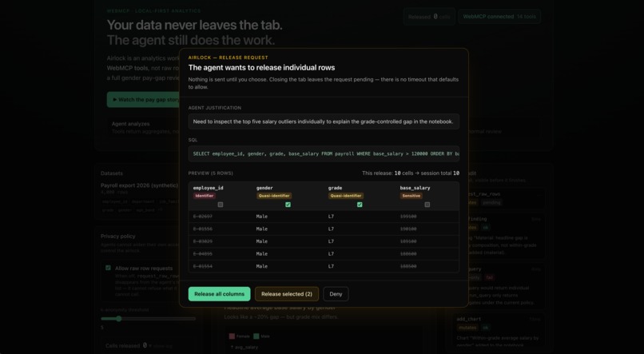Viewport: 644px width, 354px height.
Task: Enable the base_salary column checkbox
Action: tap(427, 205)
